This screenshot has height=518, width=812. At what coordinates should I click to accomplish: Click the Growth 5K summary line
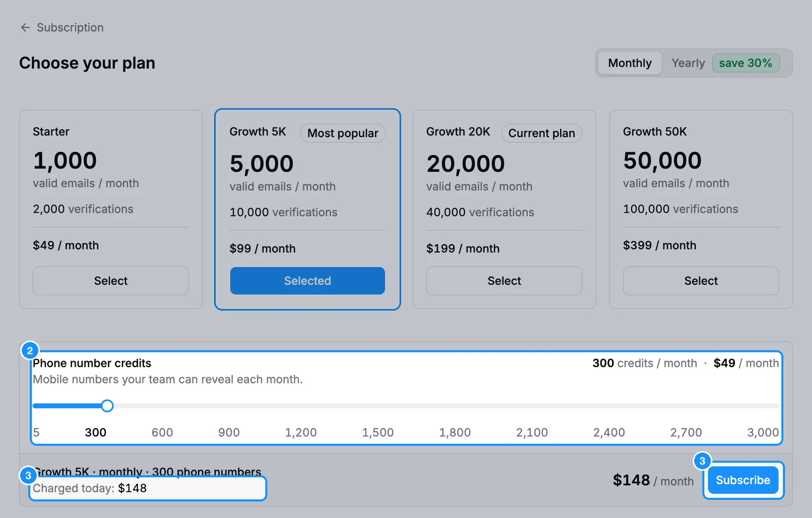pyautogui.click(x=147, y=472)
